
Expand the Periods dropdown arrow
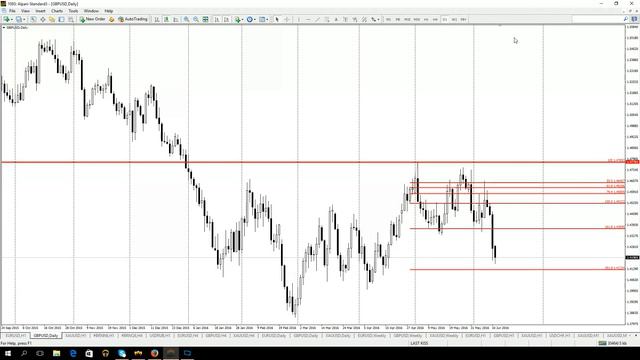[255, 19]
